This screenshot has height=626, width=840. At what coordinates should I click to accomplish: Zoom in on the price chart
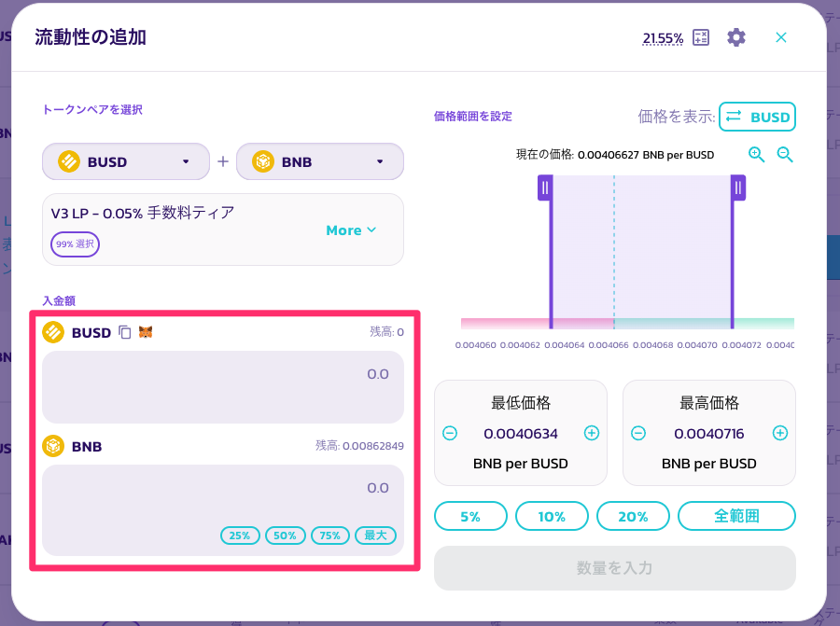click(756, 155)
